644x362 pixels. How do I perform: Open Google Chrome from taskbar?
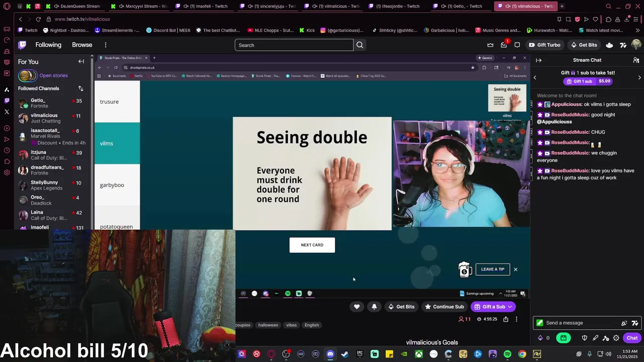(x=522, y=354)
